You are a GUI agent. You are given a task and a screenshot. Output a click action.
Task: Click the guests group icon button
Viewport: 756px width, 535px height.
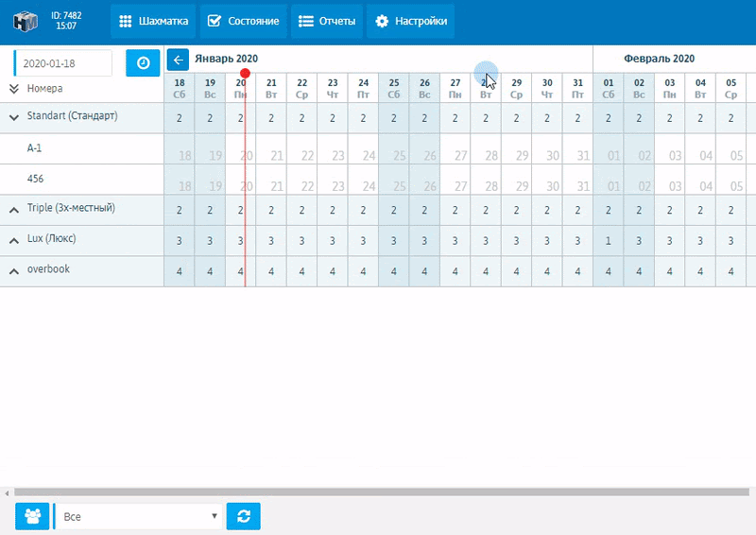point(33,516)
